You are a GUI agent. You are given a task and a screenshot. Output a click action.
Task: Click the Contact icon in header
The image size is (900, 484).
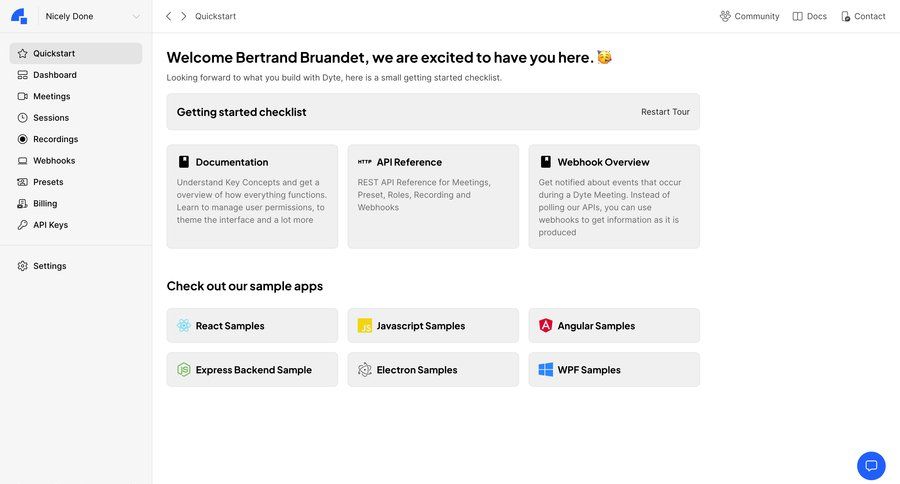click(845, 16)
